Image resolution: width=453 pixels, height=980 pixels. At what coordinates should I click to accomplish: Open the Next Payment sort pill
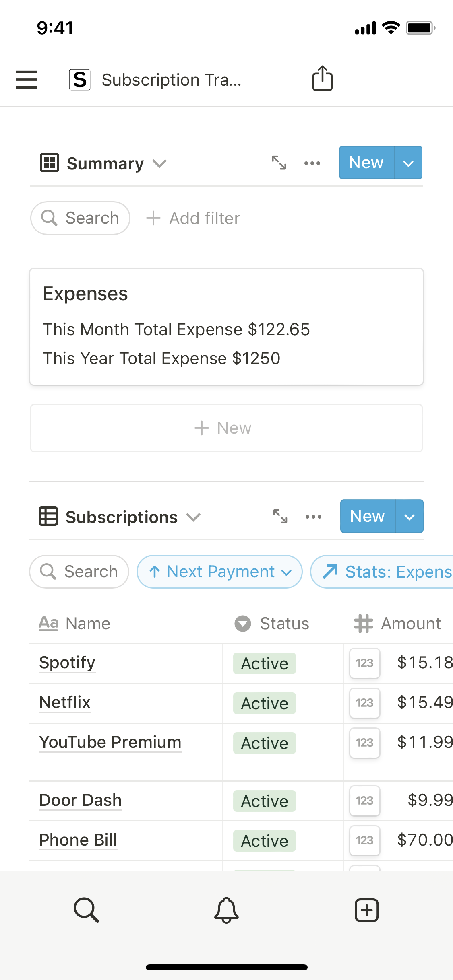point(220,572)
